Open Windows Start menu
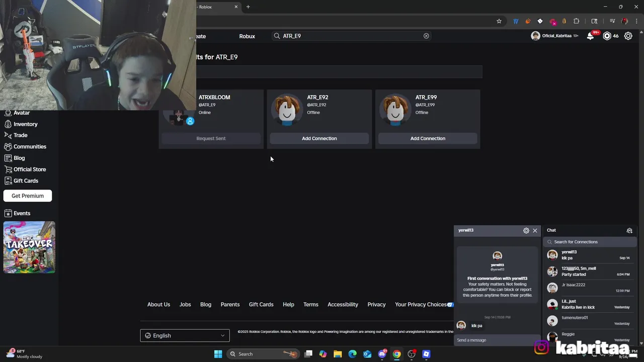This screenshot has width=644, height=362. click(218, 354)
